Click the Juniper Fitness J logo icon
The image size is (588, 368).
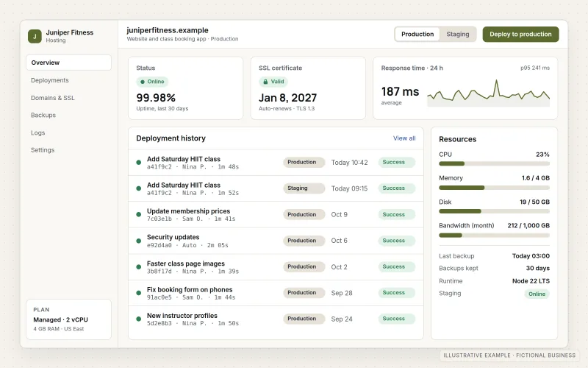coord(35,36)
